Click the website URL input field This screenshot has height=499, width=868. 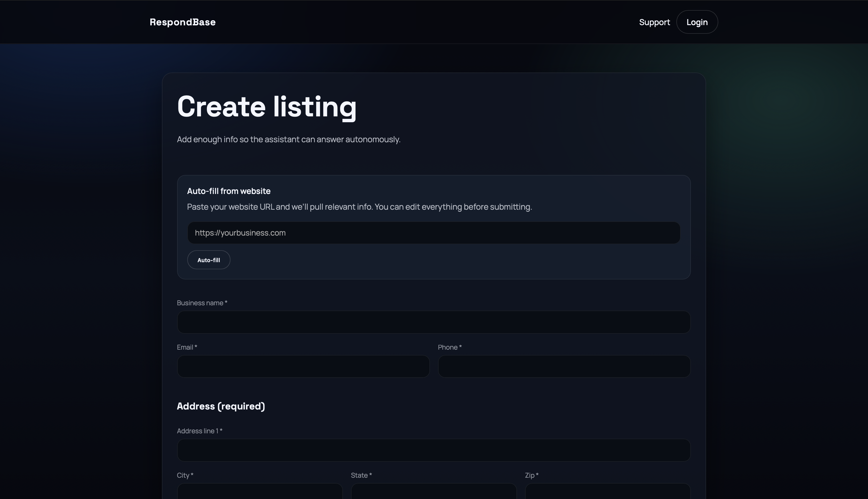(x=433, y=233)
